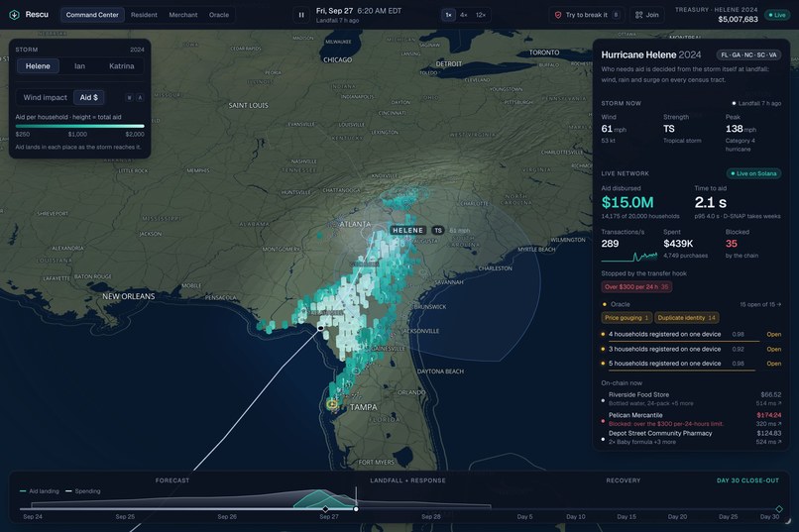The width and height of the screenshot is (799, 532).
Task: Click the landfall diamond marker on the timeline
Action: coord(325,508)
